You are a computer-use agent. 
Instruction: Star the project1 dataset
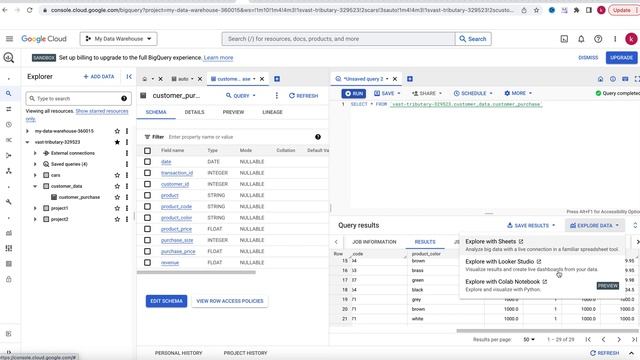coord(117,208)
